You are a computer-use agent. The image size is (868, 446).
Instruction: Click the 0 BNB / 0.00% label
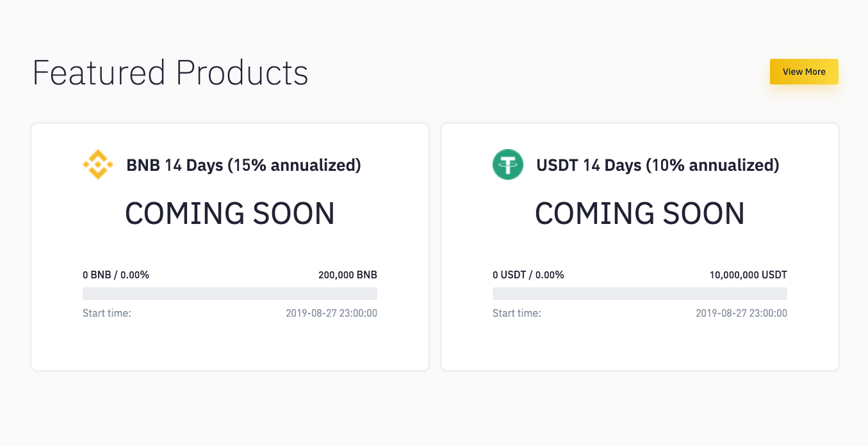[116, 275]
